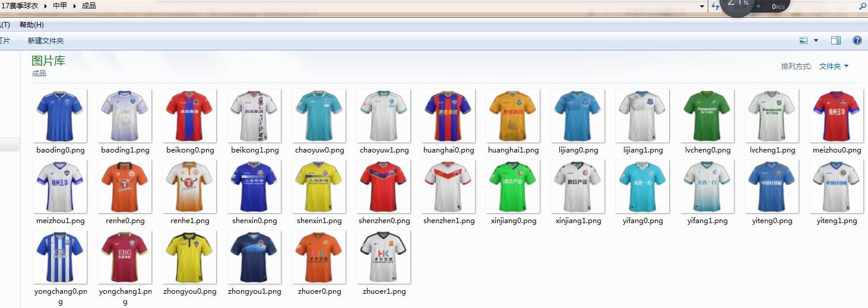Screen dimensions: 868x308
Task: Click the search magnifier icon
Action: (x=863, y=6)
